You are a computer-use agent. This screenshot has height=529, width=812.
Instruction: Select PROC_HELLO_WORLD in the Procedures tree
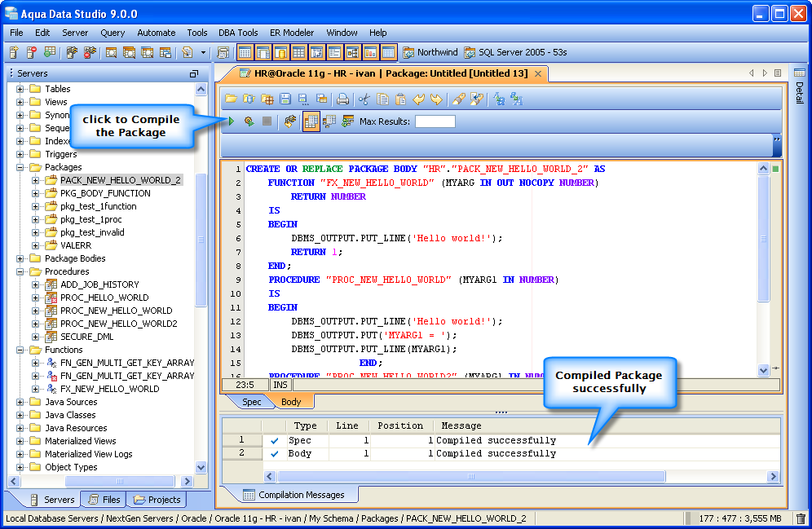tap(104, 298)
